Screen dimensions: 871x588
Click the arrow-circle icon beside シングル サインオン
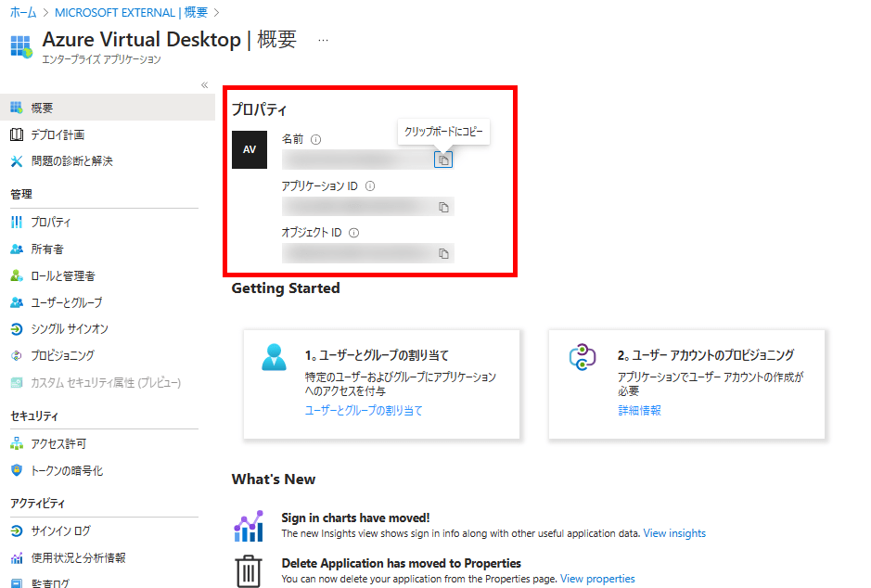17,328
